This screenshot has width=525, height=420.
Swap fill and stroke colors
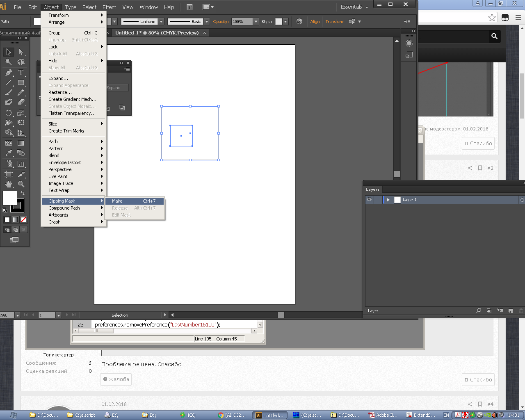click(x=23, y=193)
